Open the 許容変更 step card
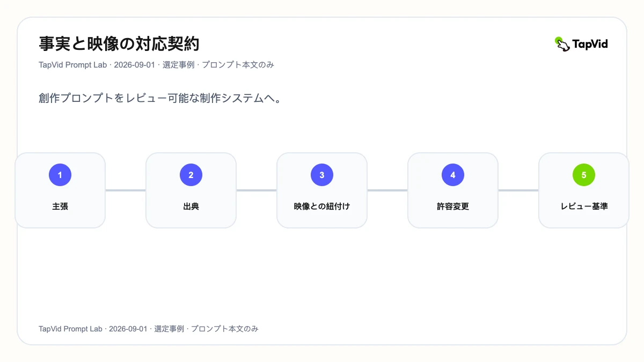 pyautogui.click(x=453, y=190)
